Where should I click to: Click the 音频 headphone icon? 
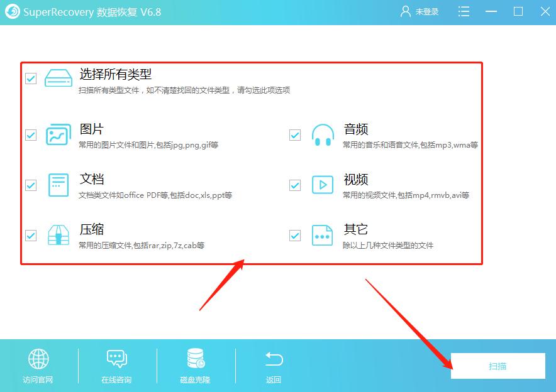(x=322, y=134)
